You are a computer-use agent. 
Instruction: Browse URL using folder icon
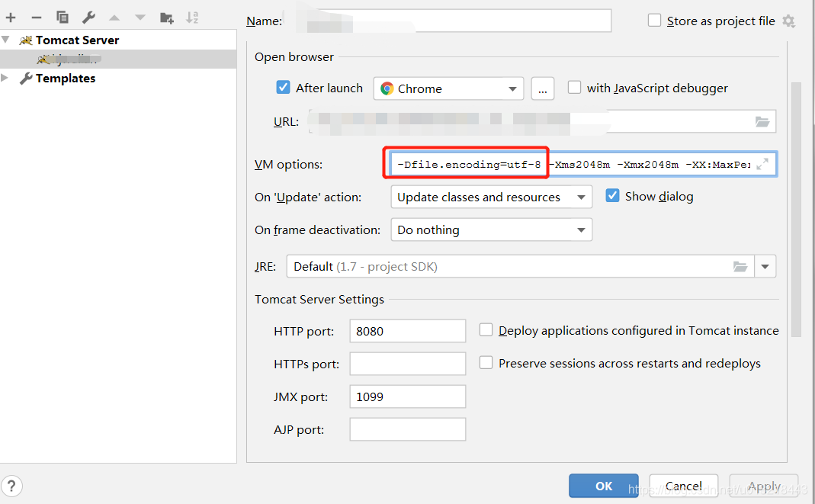[762, 122]
